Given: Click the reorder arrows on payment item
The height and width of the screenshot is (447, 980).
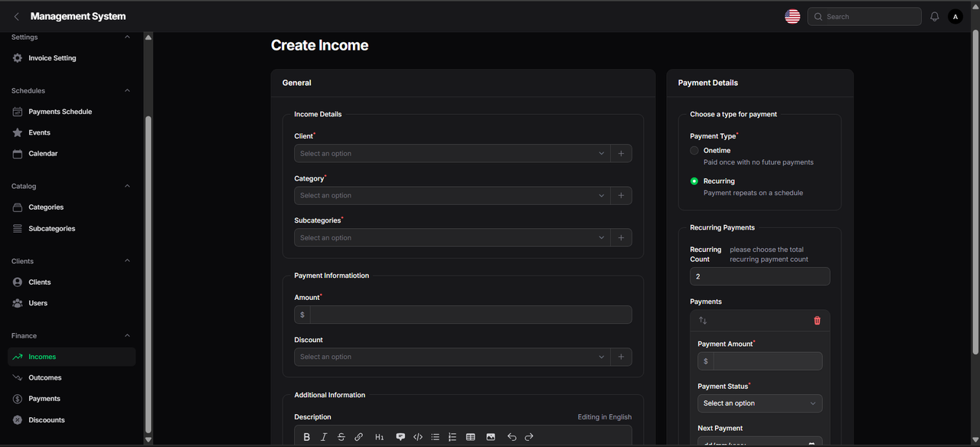Looking at the screenshot, I should click(x=703, y=321).
